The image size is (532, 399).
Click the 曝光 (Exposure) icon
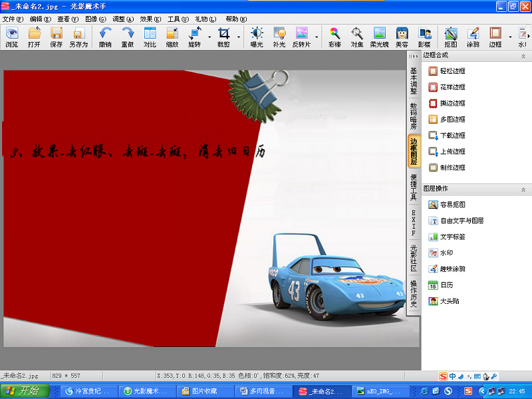click(257, 37)
